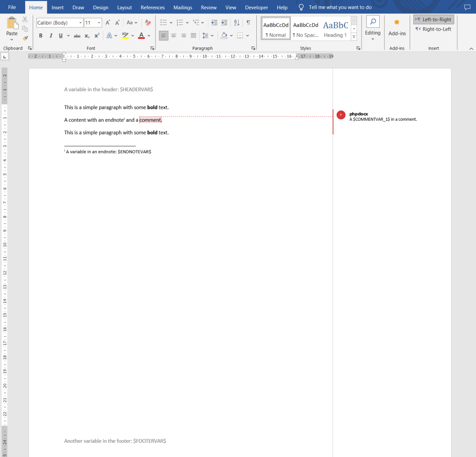Click the Cut scissors icon
This screenshot has width=476, height=457.
tap(25, 19)
